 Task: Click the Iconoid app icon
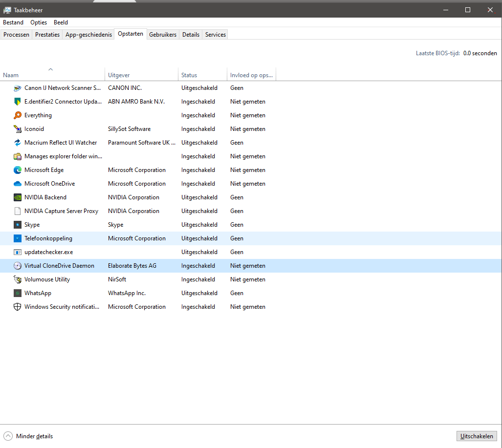(x=18, y=129)
